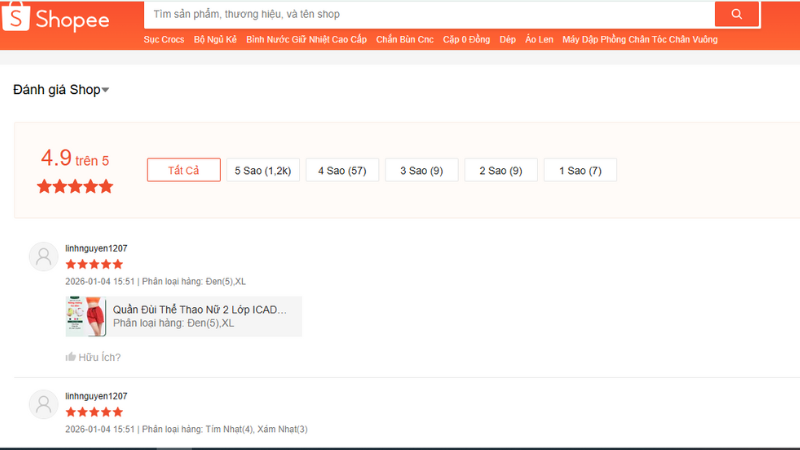Open the Sục Crocs suggested search link

pos(164,40)
